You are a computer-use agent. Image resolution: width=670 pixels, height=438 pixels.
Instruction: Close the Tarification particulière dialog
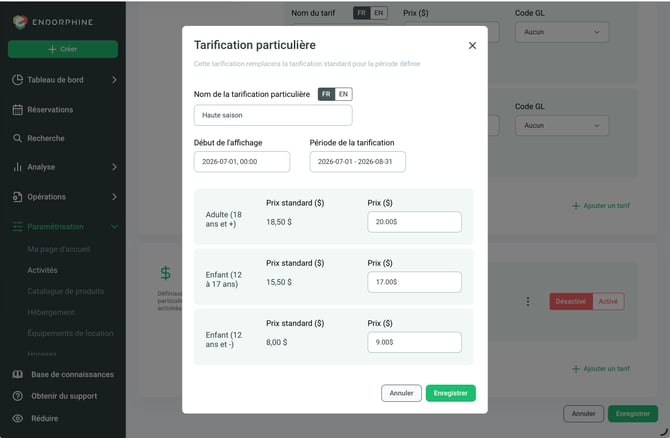[472, 46]
